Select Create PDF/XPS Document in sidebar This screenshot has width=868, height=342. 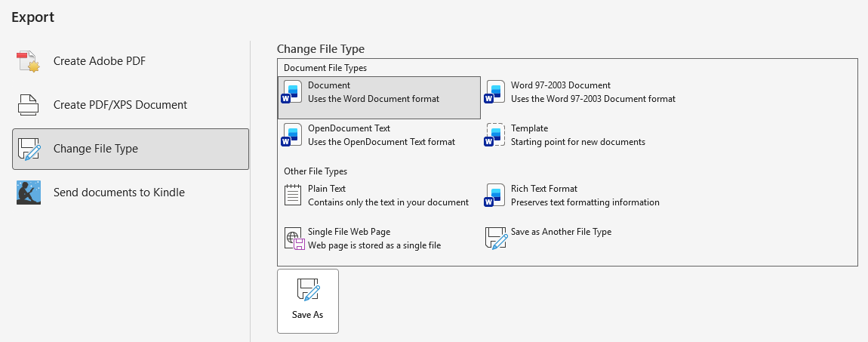pyautogui.click(x=120, y=105)
